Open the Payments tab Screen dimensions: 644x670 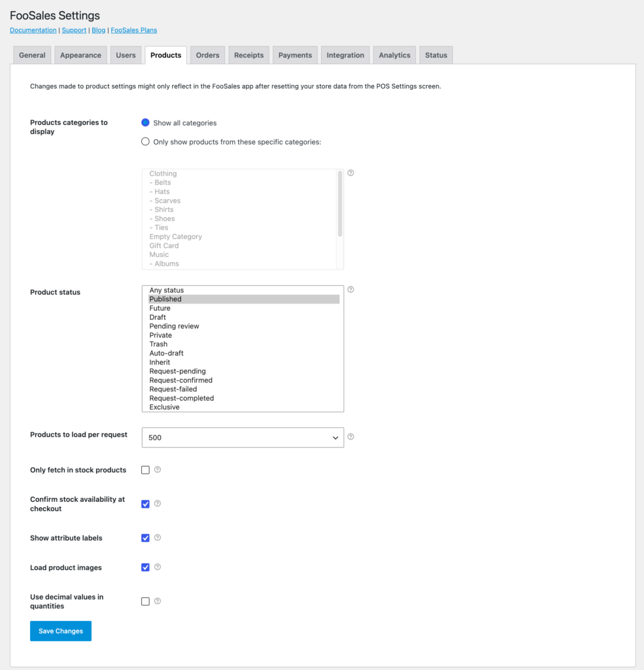(295, 55)
